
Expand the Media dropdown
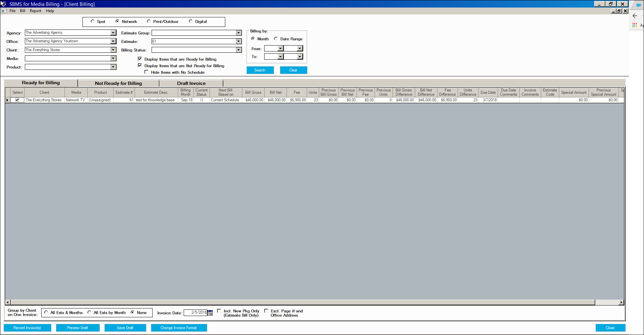[x=113, y=58]
